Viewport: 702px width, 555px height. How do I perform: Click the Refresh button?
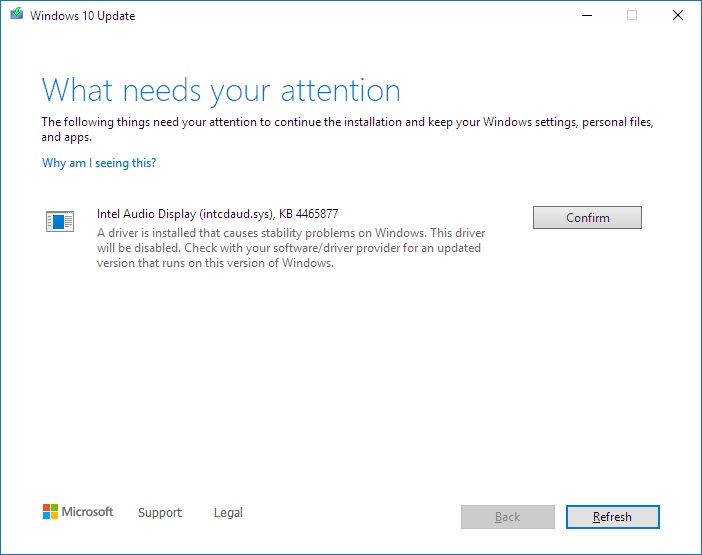[x=612, y=517]
